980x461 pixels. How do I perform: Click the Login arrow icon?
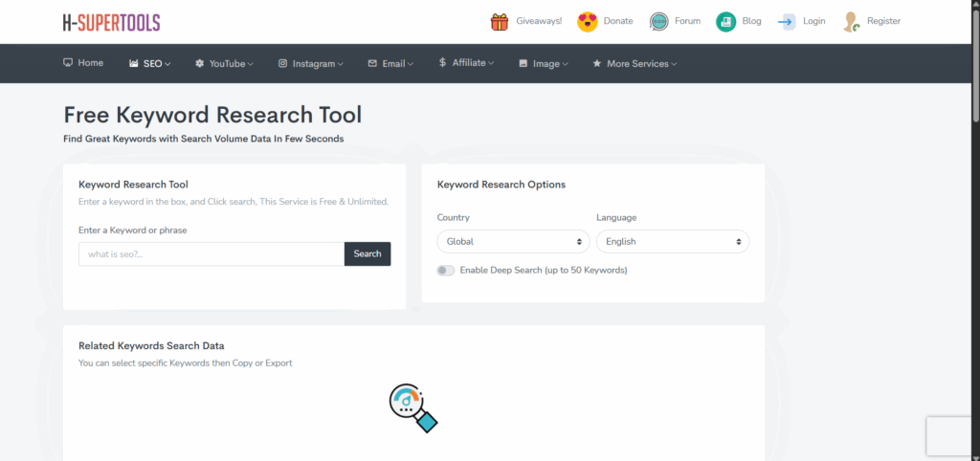pyautogui.click(x=787, y=21)
